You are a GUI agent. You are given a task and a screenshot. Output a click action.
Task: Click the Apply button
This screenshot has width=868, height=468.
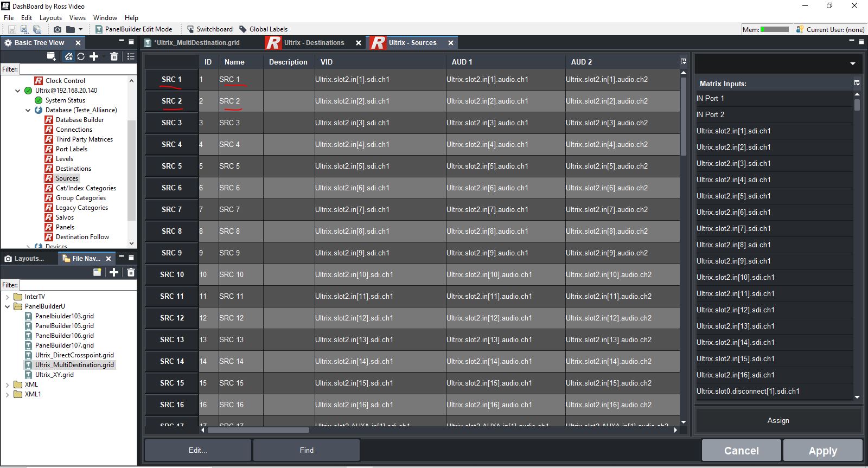pos(823,450)
